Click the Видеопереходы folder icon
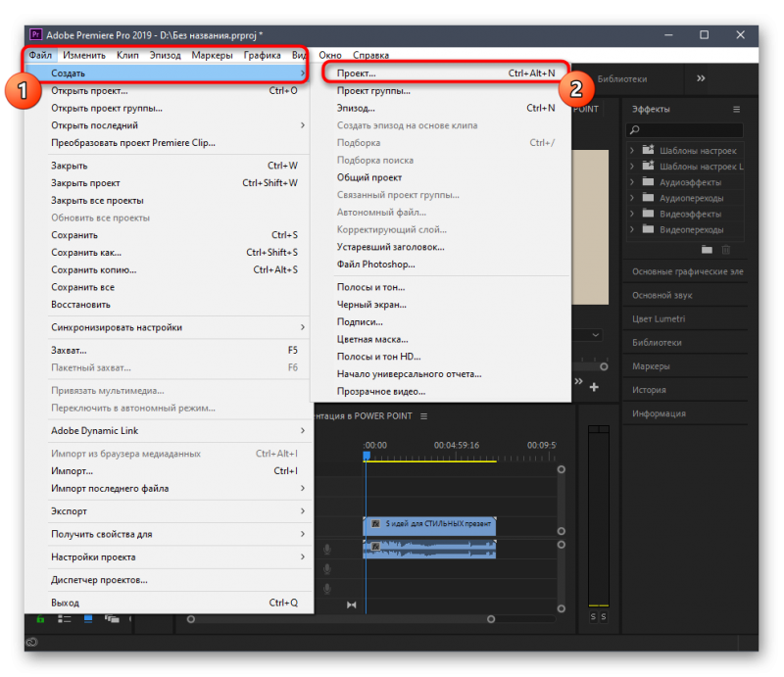The height and width of the screenshot is (677, 784). 648,229
